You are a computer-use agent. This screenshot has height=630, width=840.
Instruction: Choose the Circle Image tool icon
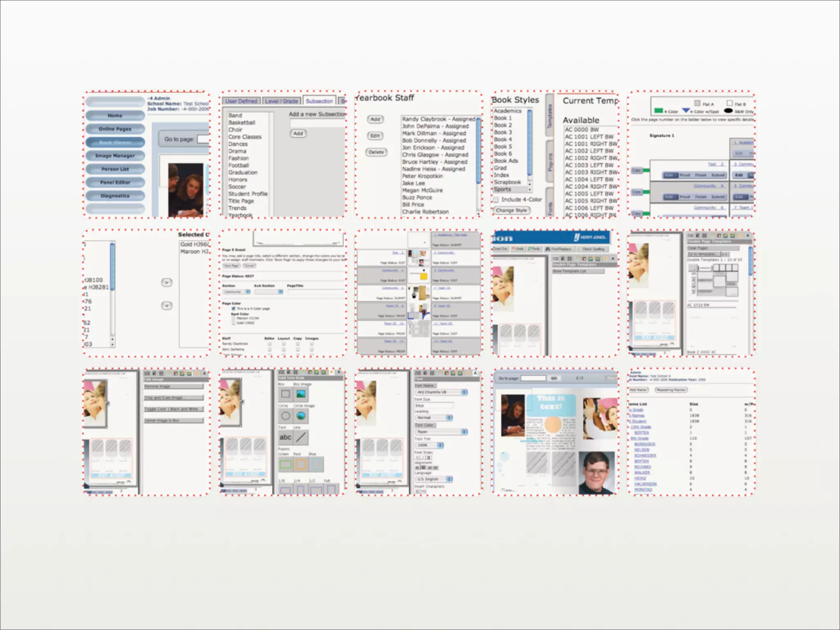(x=301, y=416)
